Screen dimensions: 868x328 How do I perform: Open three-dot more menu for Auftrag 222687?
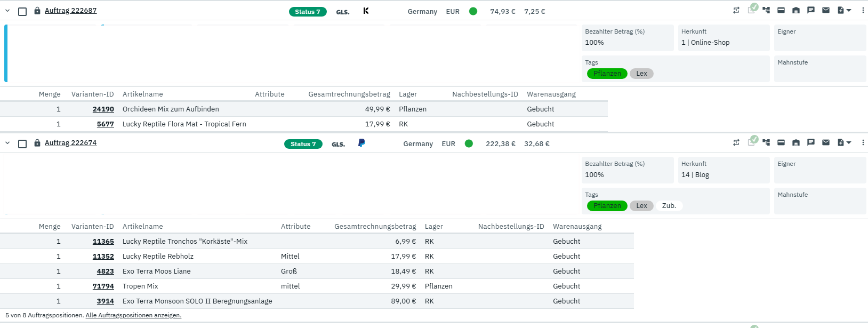[863, 10]
